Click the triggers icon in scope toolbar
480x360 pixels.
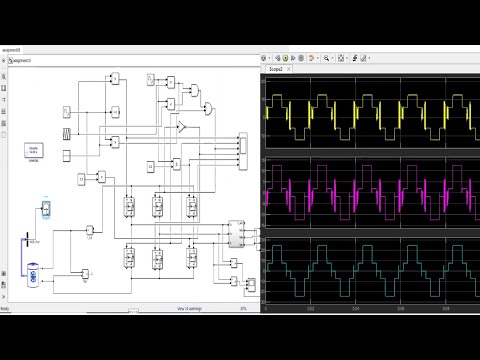[x=355, y=58]
